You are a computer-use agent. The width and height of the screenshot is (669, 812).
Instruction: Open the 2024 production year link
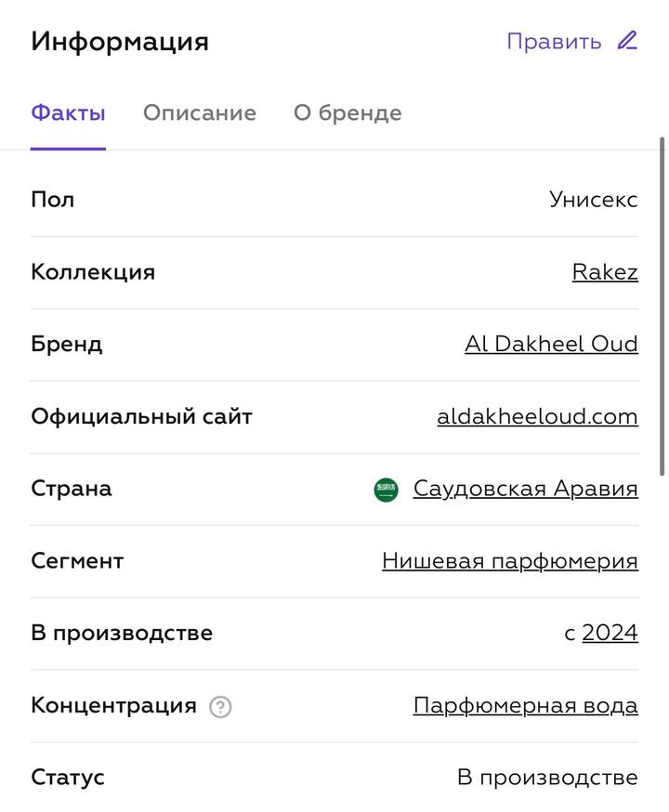click(x=610, y=634)
